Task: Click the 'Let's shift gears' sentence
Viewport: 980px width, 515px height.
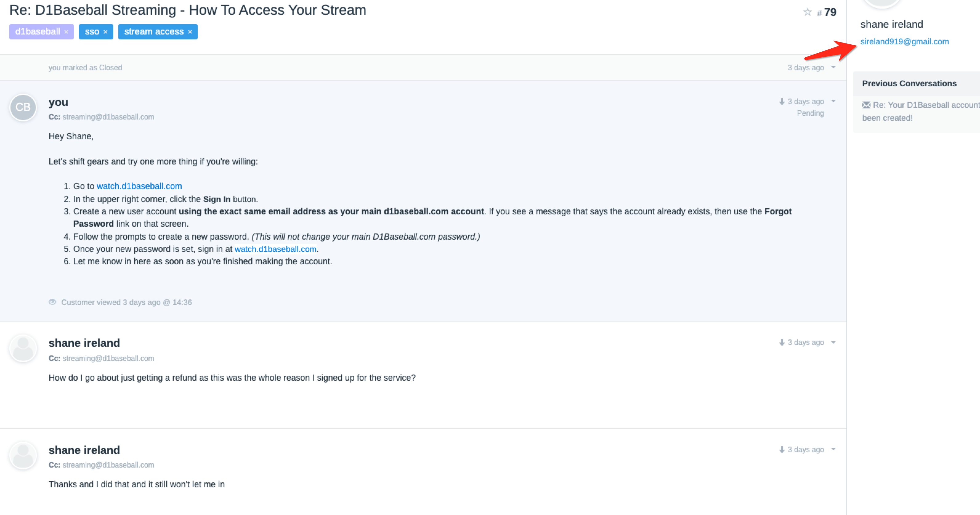Action: click(153, 162)
